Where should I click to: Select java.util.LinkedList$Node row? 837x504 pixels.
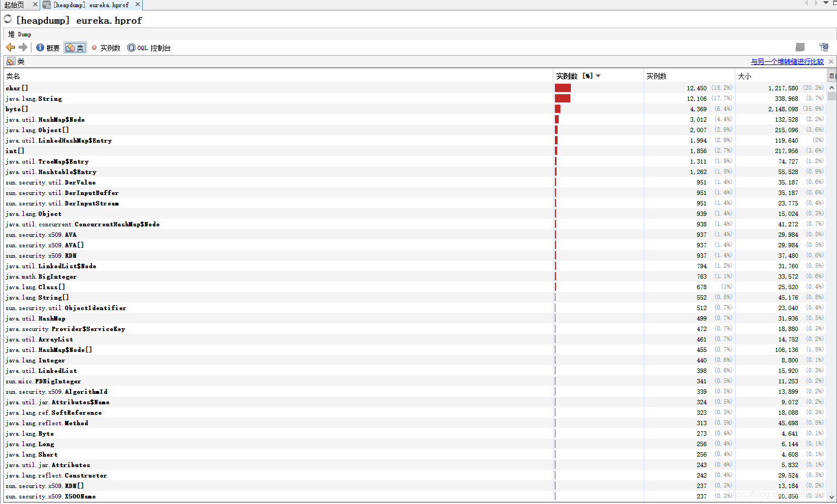[x=416, y=266]
